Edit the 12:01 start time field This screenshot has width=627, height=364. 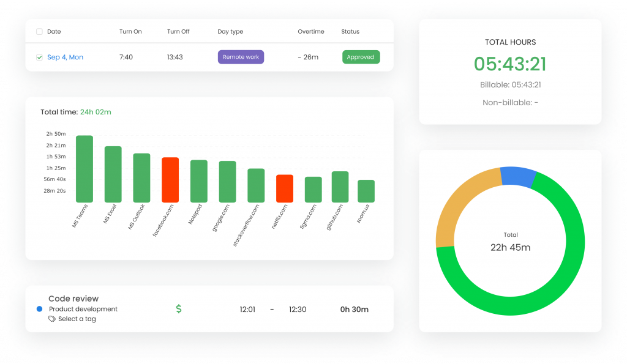[x=247, y=310]
